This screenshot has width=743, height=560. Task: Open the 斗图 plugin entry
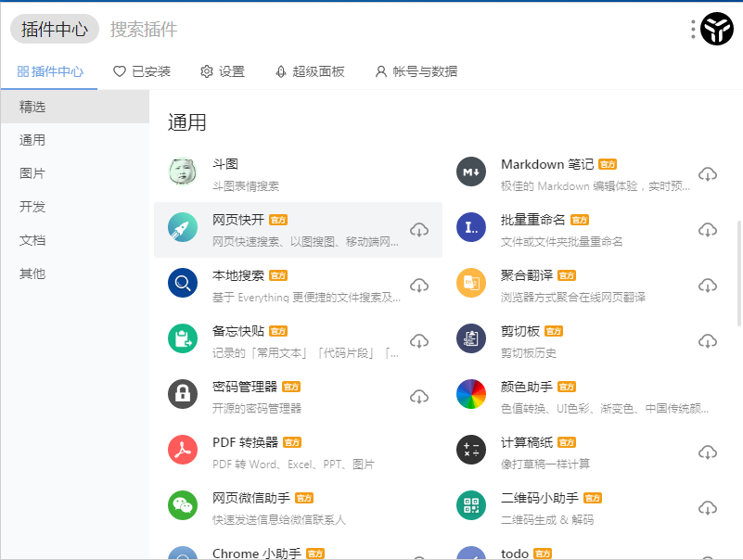point(297,172)
